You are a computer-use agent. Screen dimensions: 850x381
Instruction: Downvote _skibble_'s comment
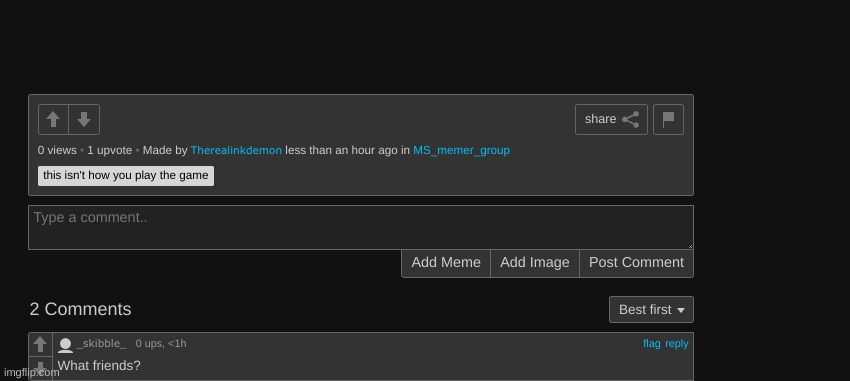click(40, 368)
